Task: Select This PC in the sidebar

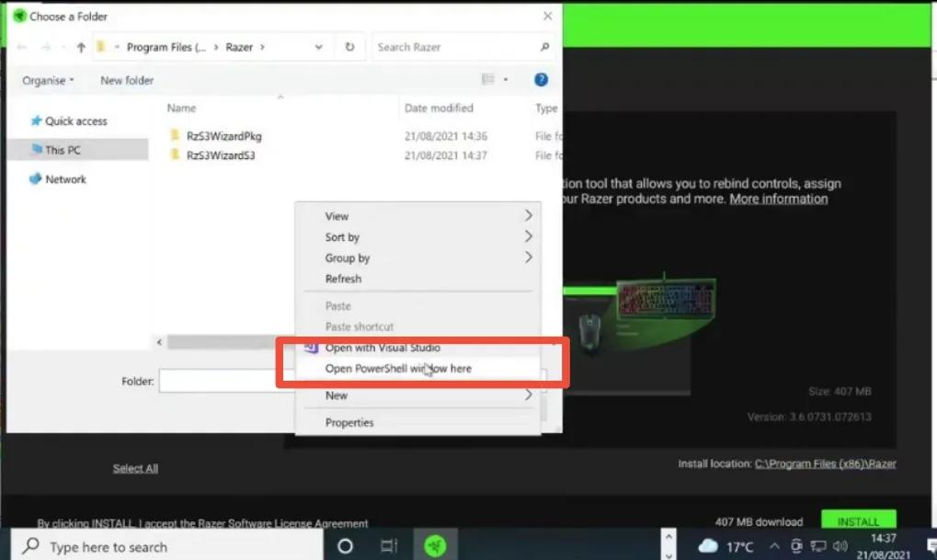Action: click(x=63, y=150)
